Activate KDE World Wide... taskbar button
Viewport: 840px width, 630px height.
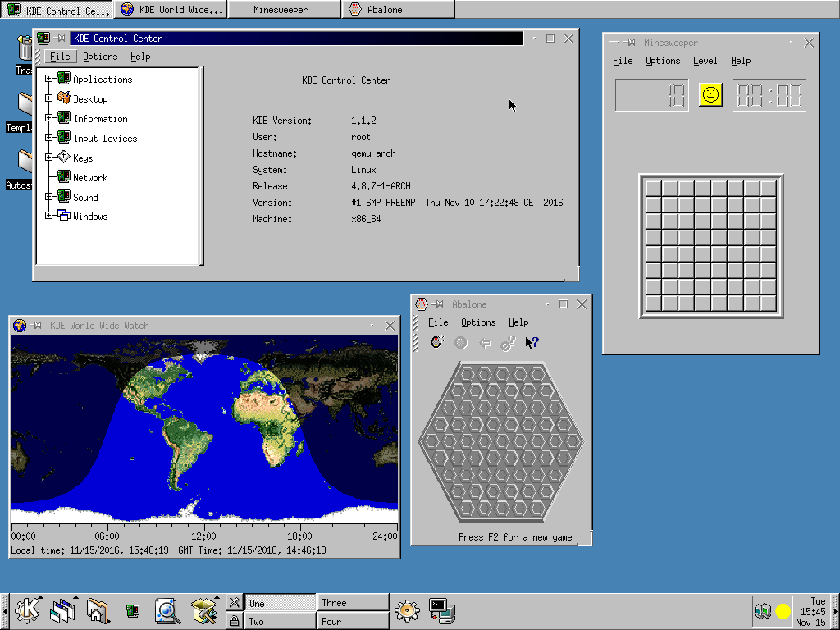[x=171, y=10]
